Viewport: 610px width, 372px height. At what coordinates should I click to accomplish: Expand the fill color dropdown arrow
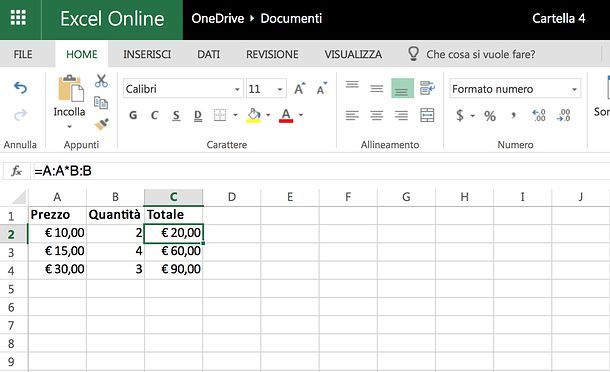coord(268,115)
